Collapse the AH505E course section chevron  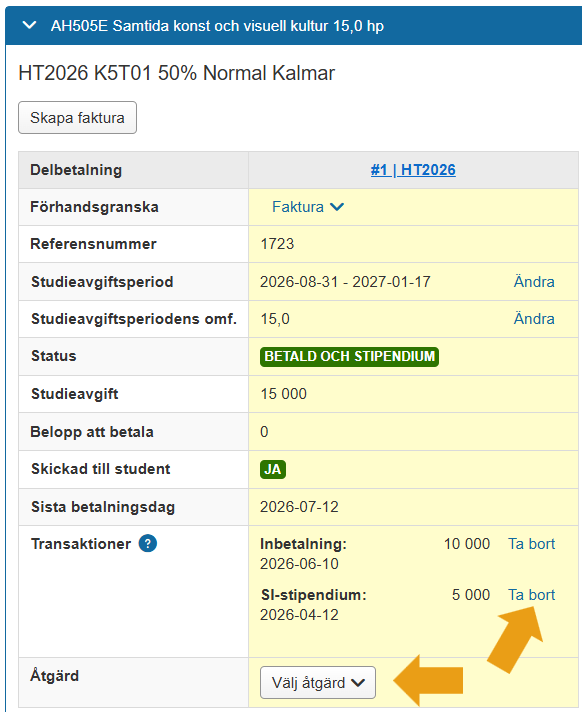pos(30,25)
